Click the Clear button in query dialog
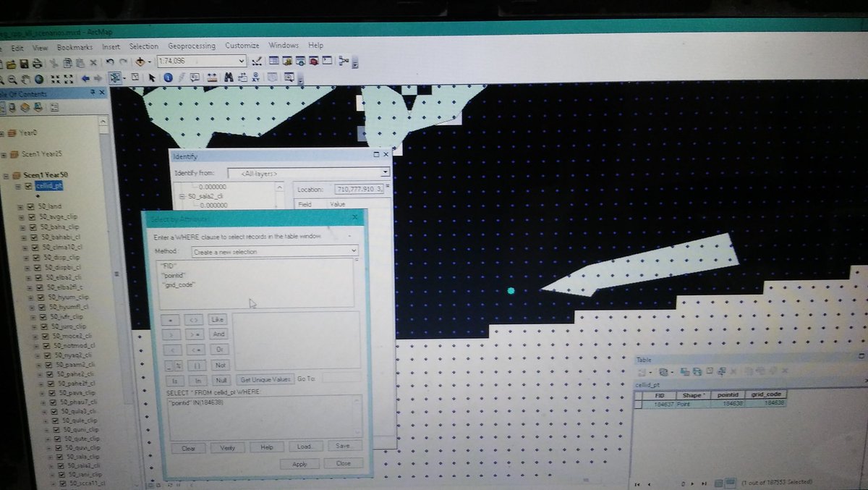Image resolution: width=868 pixels, height=490 pixels. point(188,448)
